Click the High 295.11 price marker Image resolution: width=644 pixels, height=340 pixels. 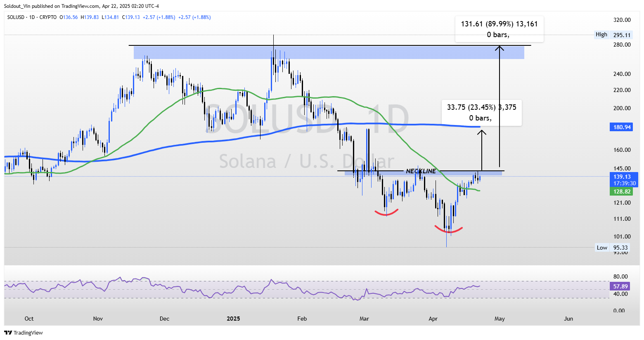coord(613,35)
